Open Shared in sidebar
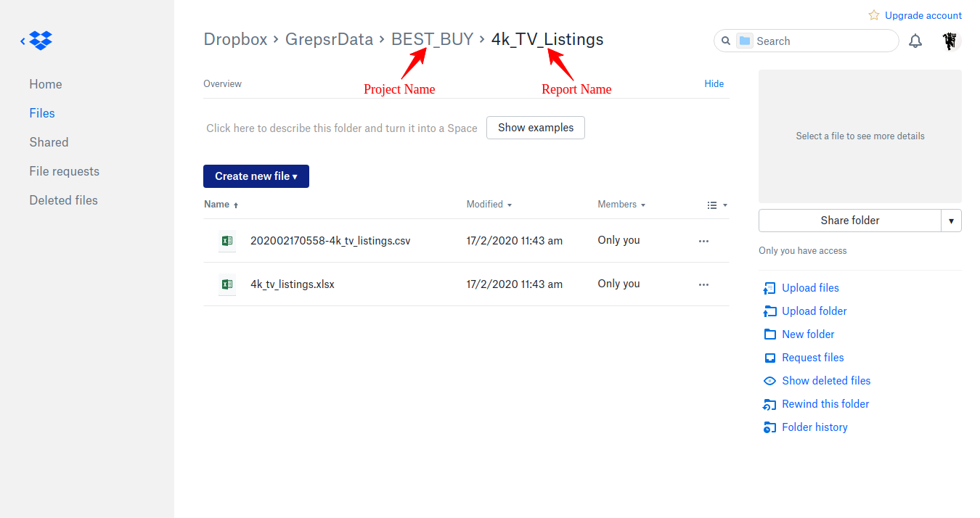This screenshot has height=518, width=980. pos(49,142)
